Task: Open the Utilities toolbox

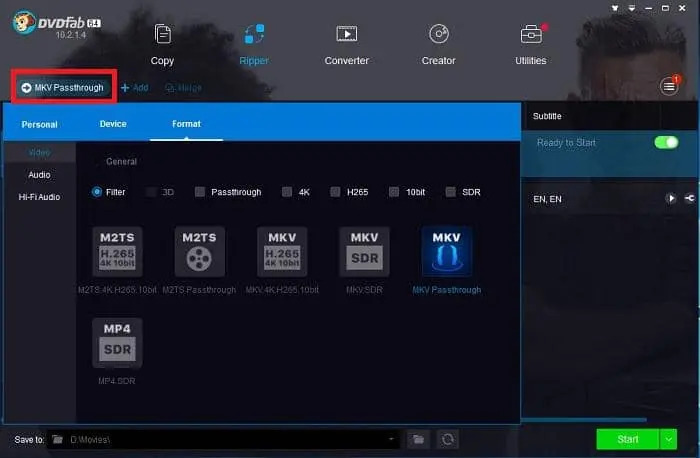Action: tap(531, 45)
